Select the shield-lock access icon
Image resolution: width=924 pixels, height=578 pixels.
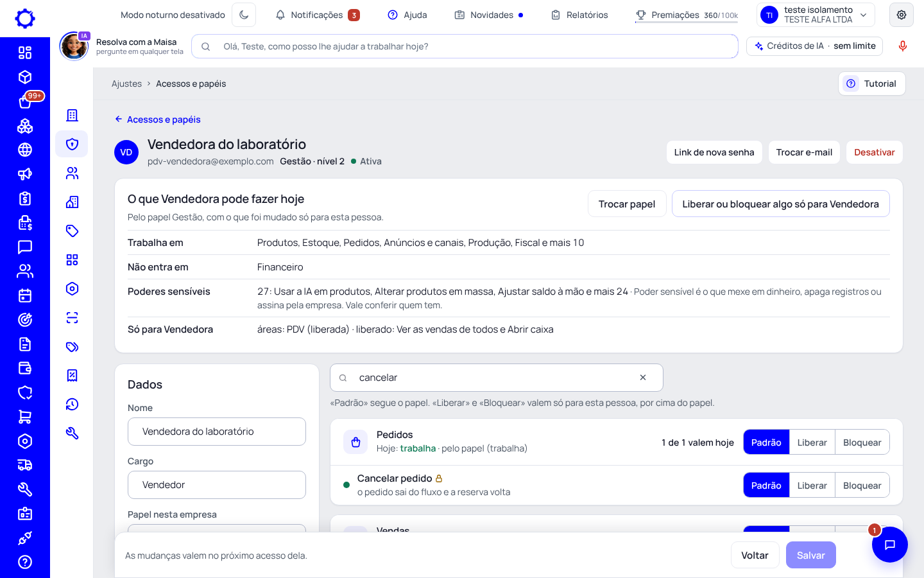pos(72,144)
